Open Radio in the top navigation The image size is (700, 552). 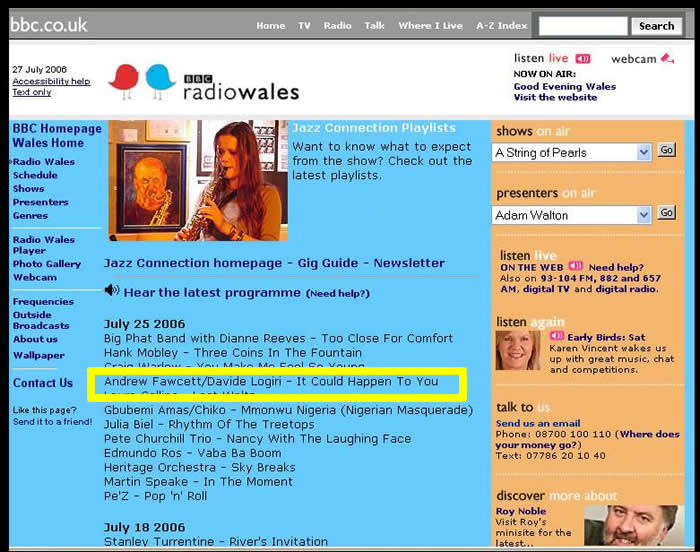click(338, 26)
